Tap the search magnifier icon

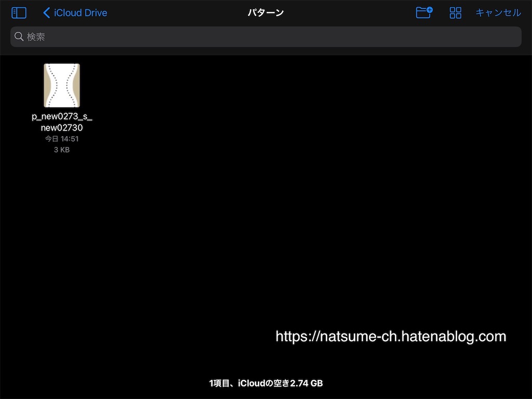pyautogui.click(x=19, y=36)
